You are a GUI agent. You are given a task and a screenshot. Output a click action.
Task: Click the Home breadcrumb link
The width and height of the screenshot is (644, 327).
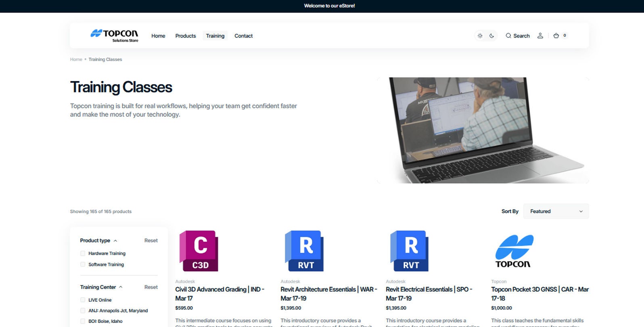76,59
